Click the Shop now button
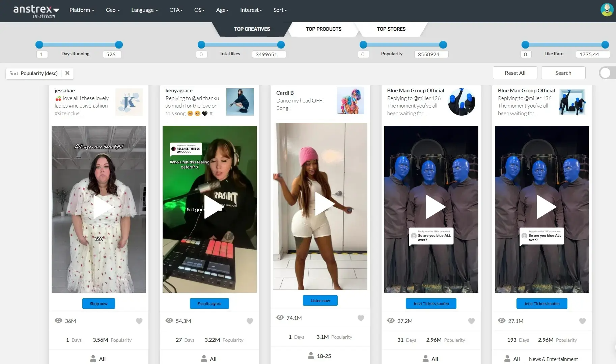Image resolution: width=616 pixels, height=364 pixels. (x=99, y=303)
